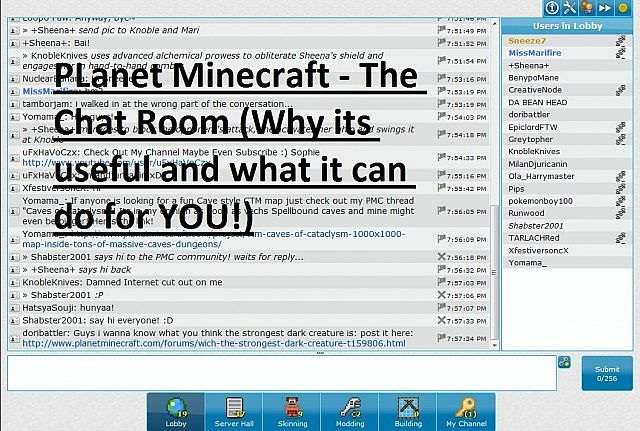Open the chat info icon

coord(552,8)
